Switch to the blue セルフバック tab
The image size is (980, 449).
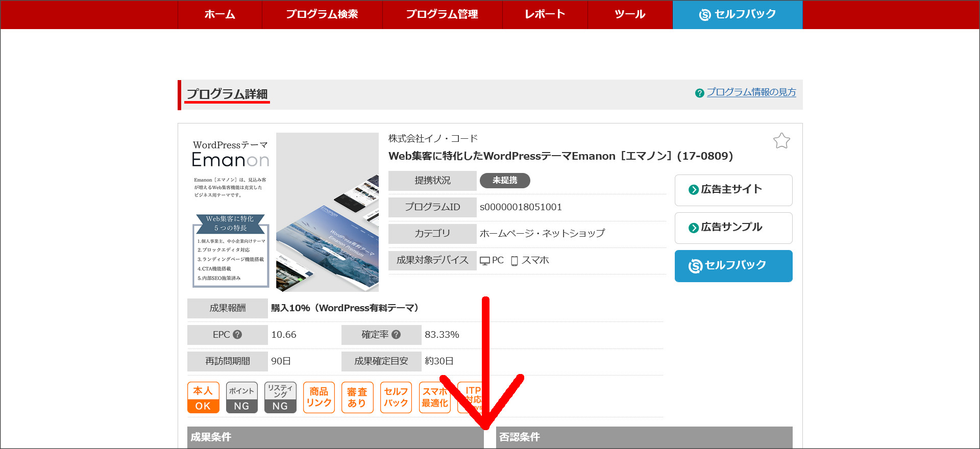pyautogui.click(x=738, y=14)
